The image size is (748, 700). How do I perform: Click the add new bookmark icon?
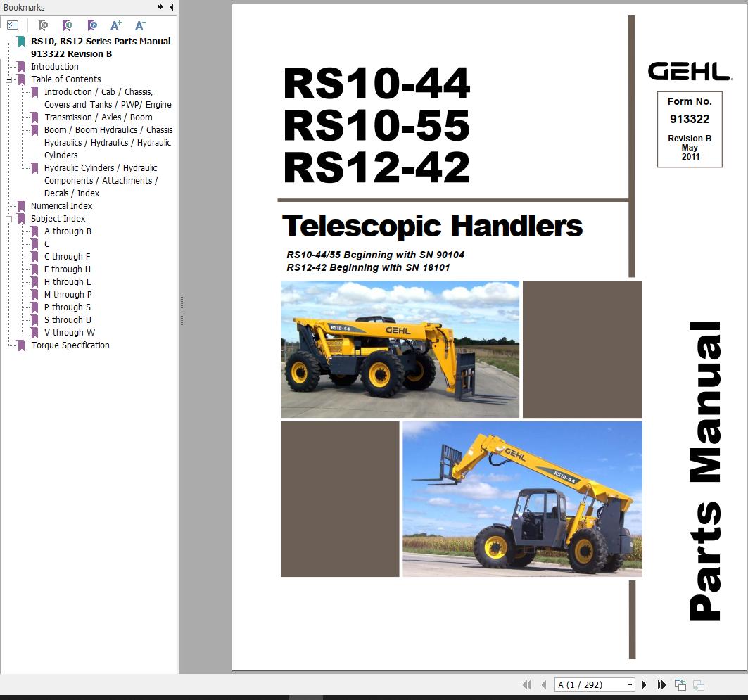click(68, 25)
